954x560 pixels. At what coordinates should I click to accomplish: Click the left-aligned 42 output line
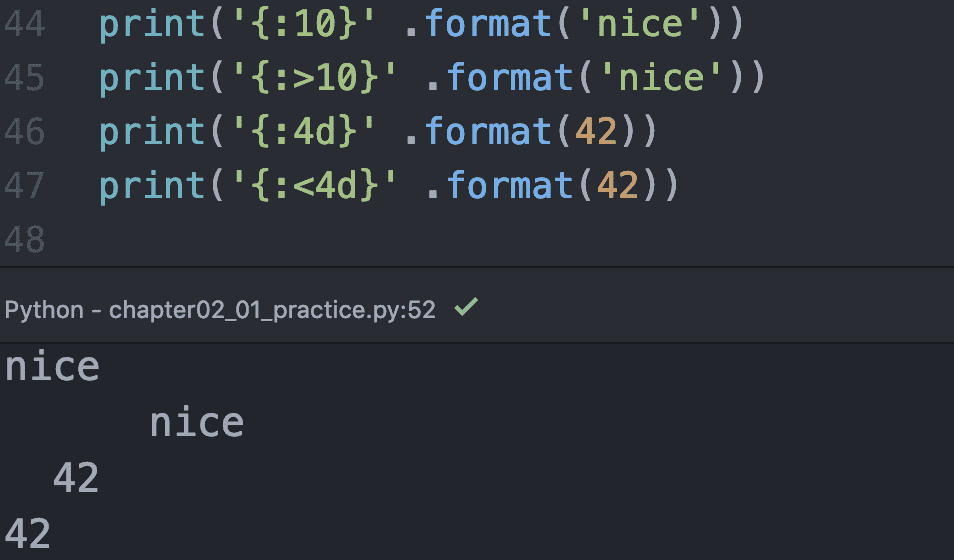tap(28, 534)
